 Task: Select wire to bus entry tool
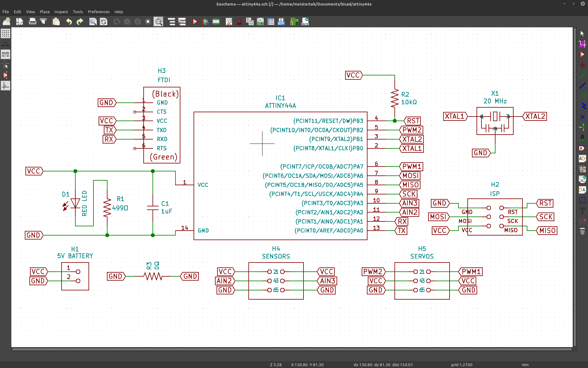(582, 96)
